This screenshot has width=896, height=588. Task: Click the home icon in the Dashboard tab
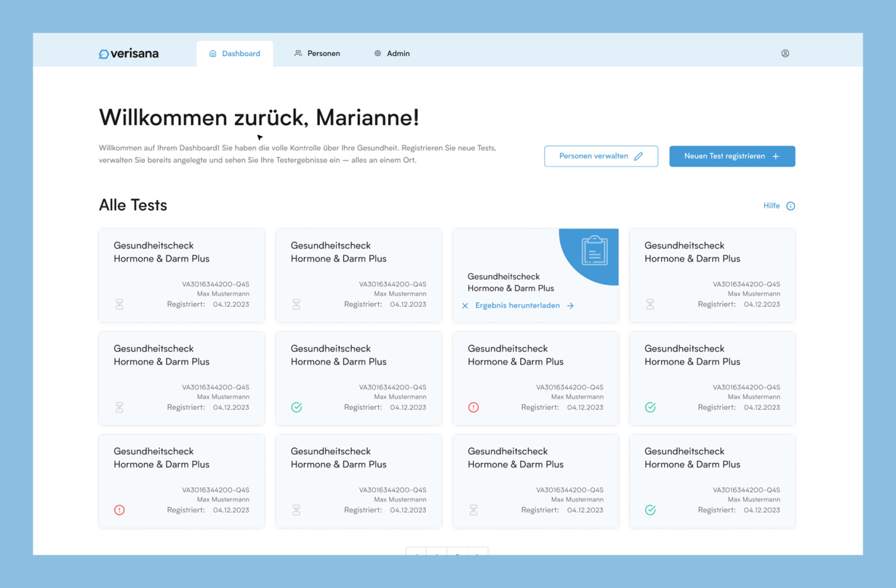212,53
